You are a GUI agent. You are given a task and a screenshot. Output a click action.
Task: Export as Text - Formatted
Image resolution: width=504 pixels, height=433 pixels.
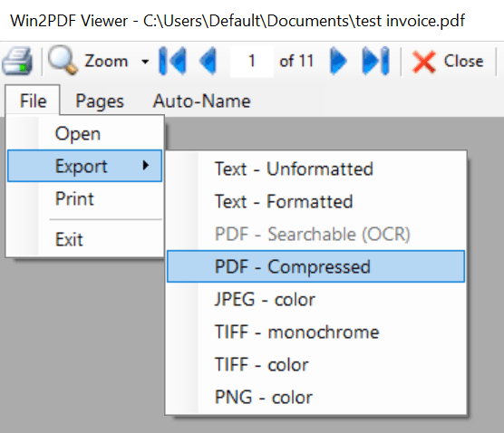pos(316,201)
